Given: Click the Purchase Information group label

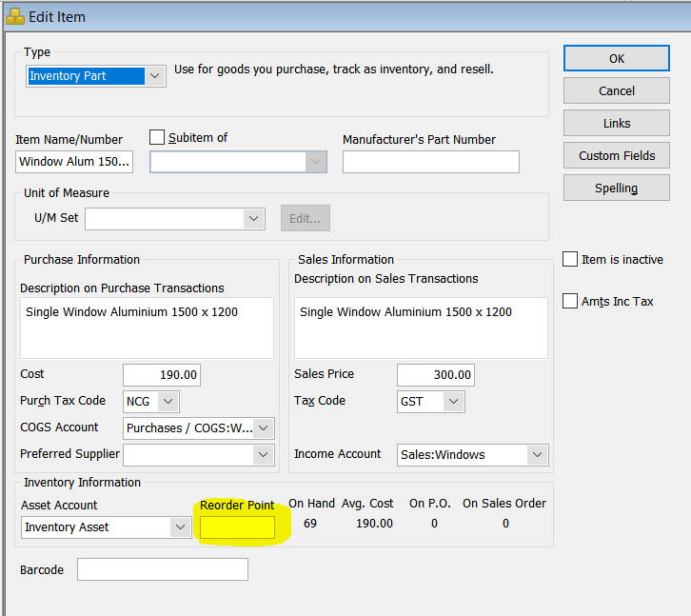Looking at the screenshot, I should [82, 259].
